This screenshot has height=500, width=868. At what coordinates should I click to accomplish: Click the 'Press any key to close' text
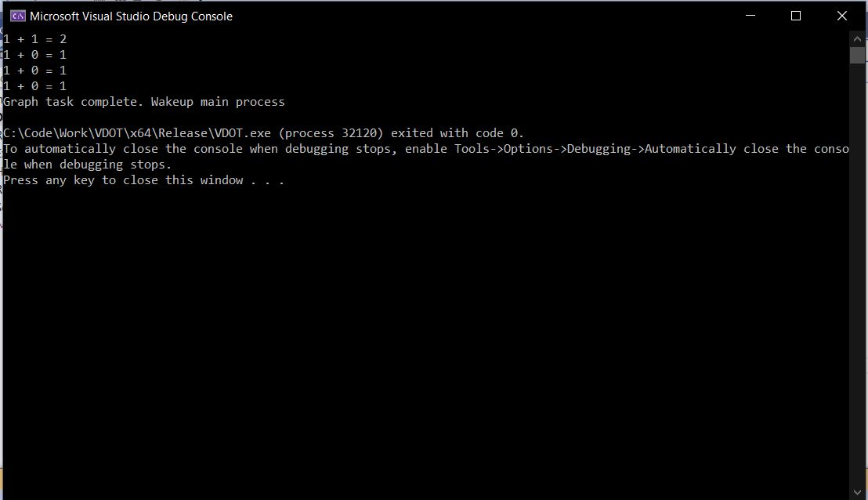tap(143, 179)
